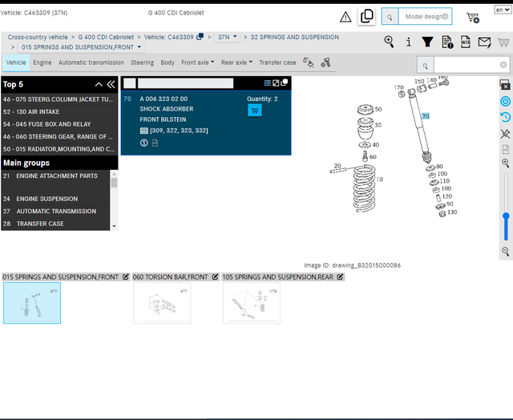Add shock absorber to cart
Viewport: 513px width, 420px height.
click(255, 111)
